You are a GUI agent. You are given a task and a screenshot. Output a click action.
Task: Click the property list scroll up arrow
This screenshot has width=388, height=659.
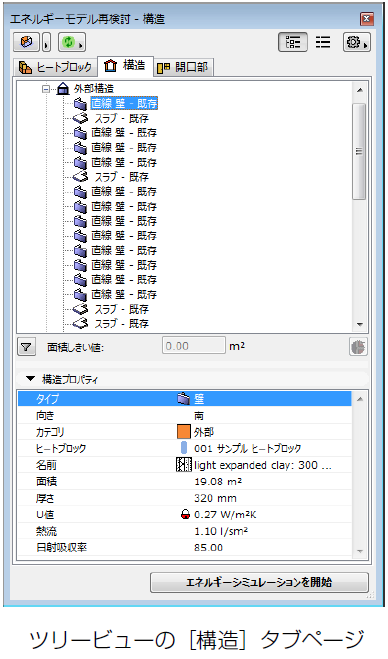coord(360,399)
